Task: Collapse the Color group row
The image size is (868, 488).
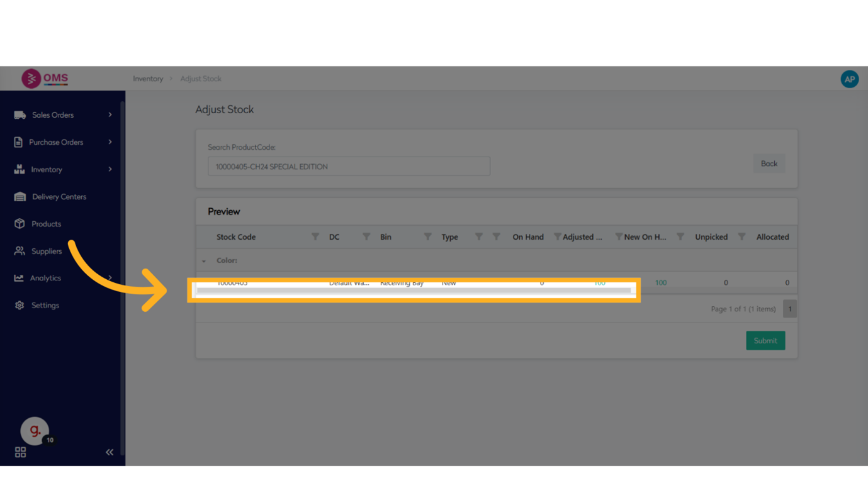Action: pyautogui.click(x=204, y=261)
